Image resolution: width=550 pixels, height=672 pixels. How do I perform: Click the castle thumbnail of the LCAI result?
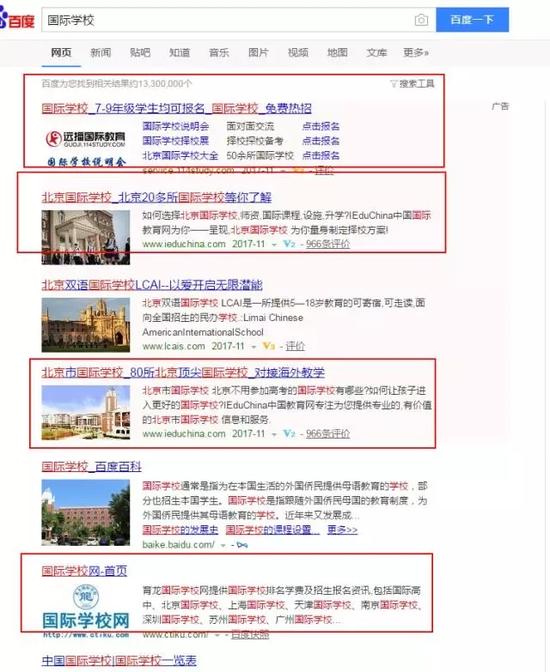(x=86, y=325)
